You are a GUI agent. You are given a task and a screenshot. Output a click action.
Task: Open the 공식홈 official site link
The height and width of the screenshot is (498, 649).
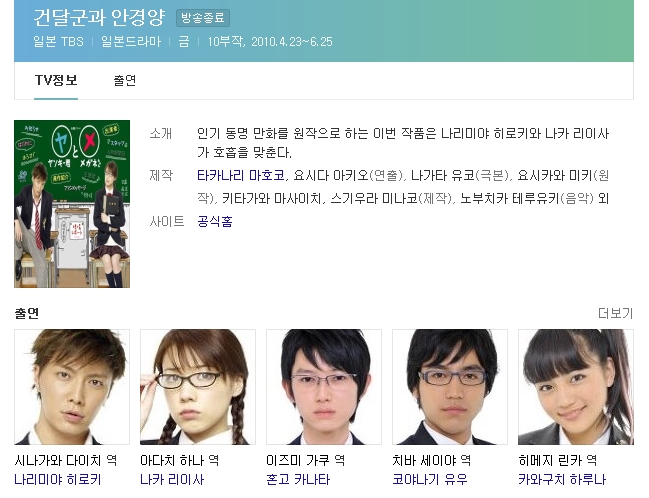pyautogui.click(x=214, y=221)
